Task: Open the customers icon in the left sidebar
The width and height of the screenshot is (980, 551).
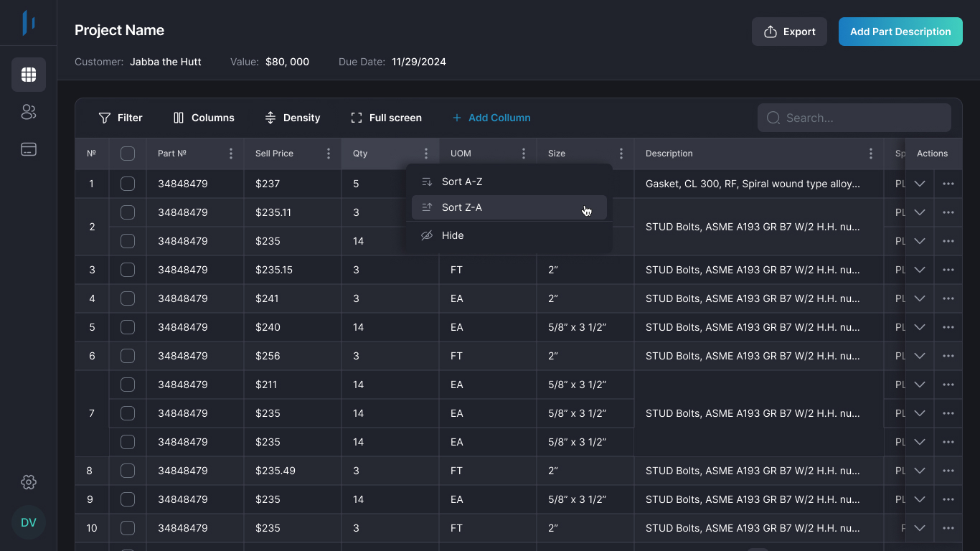Action: coord(29,112)
